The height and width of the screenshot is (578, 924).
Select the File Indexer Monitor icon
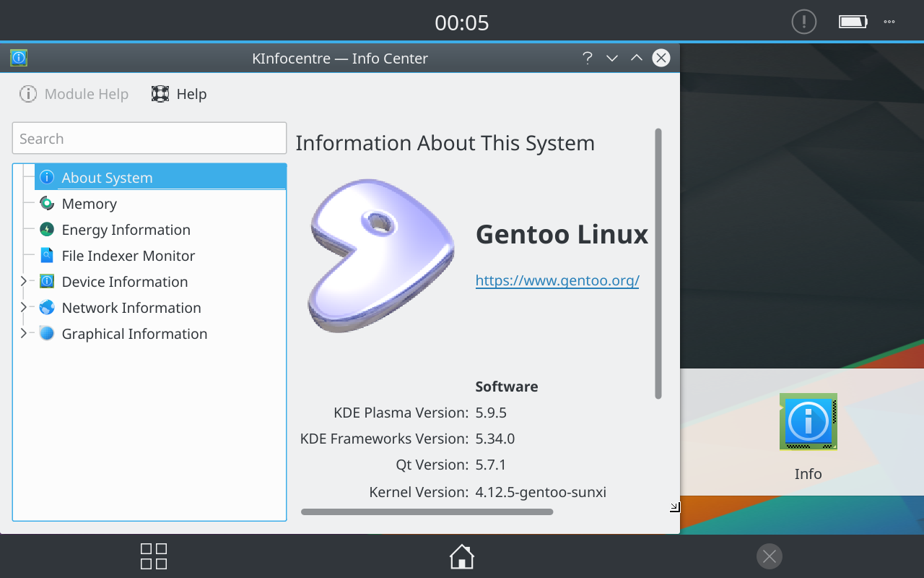[x=47, y=256]
